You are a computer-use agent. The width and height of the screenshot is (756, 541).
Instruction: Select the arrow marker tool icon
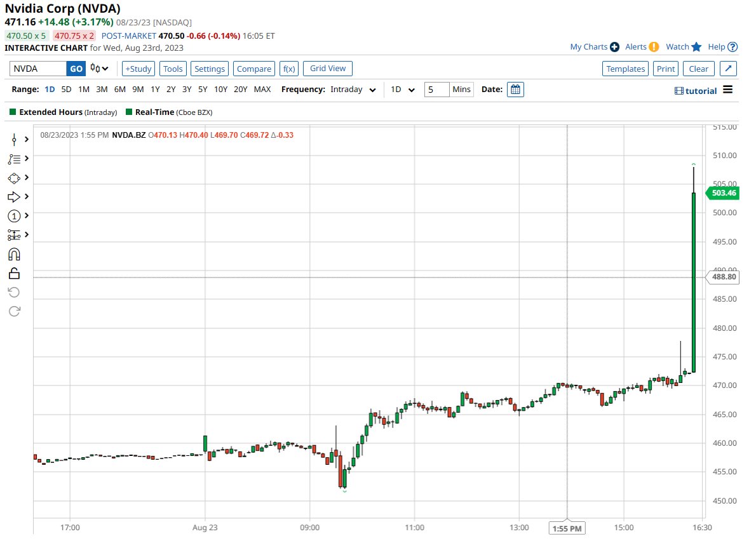click(14, 197)
